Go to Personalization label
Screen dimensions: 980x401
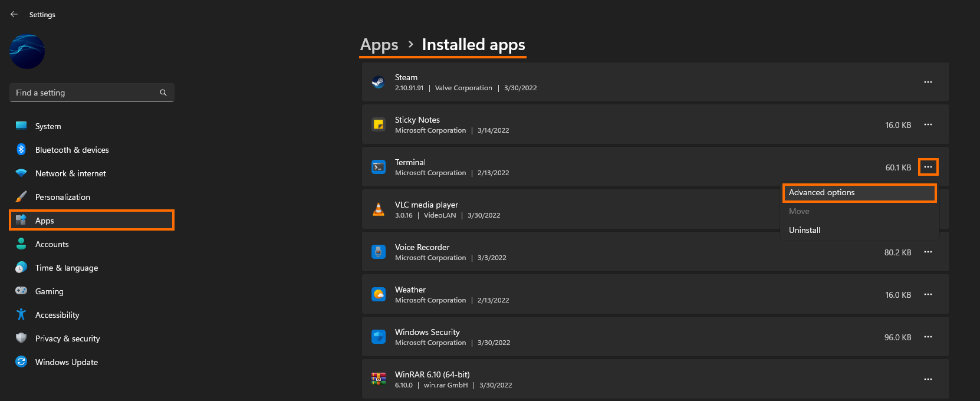(63, 197)
